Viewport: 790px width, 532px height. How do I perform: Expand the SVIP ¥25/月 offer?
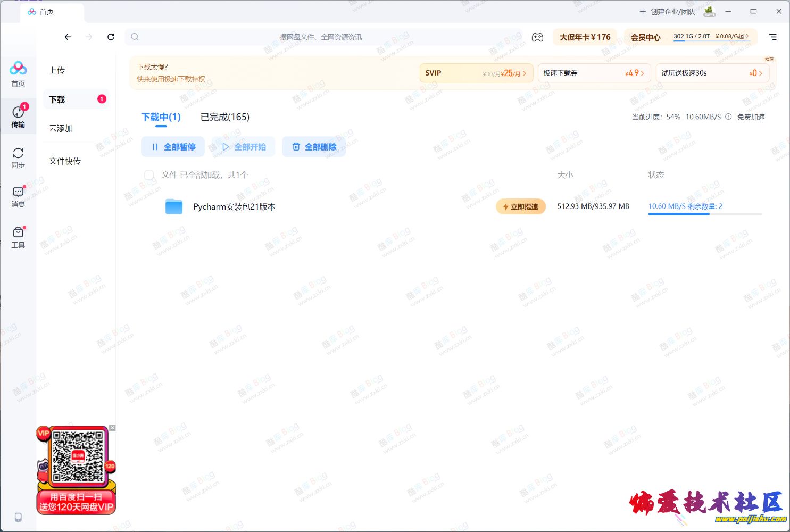point(476,73)
